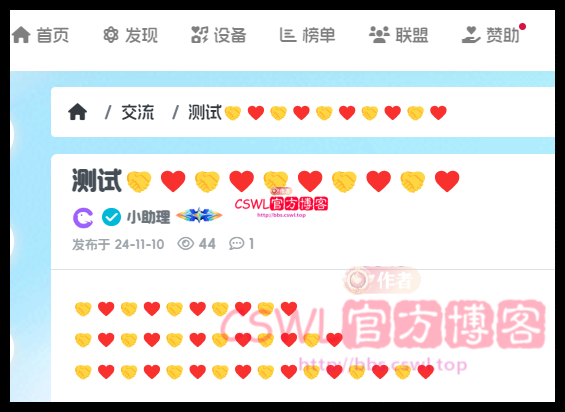Open the 发现 discover navigation item

130,35
